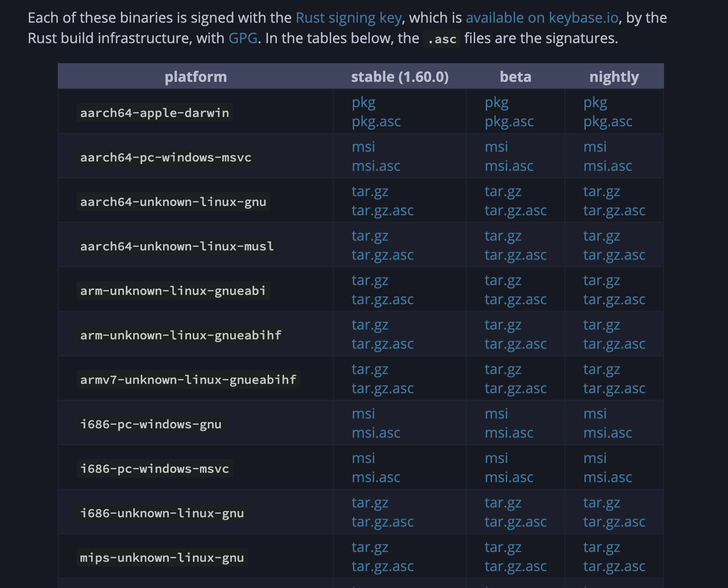
Task: Click the 'stable (1.60.0)' column header
Action: (x=400, y=77)
